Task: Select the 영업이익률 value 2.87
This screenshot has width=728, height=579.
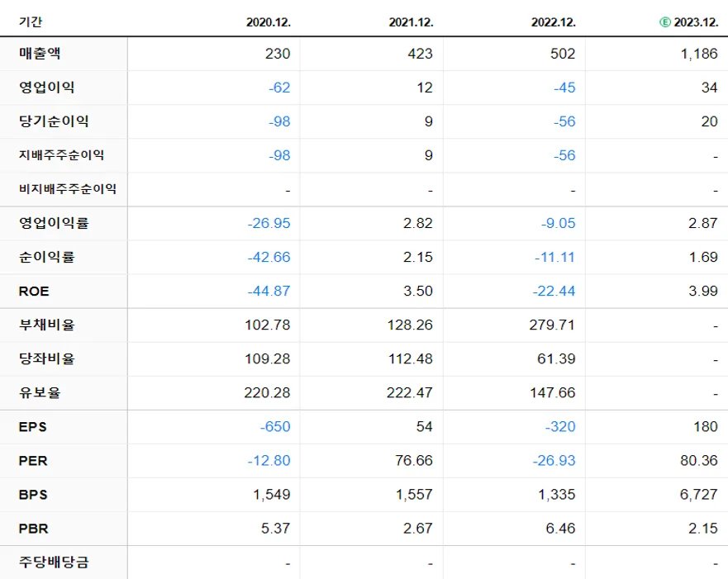Action: [703, 223]
